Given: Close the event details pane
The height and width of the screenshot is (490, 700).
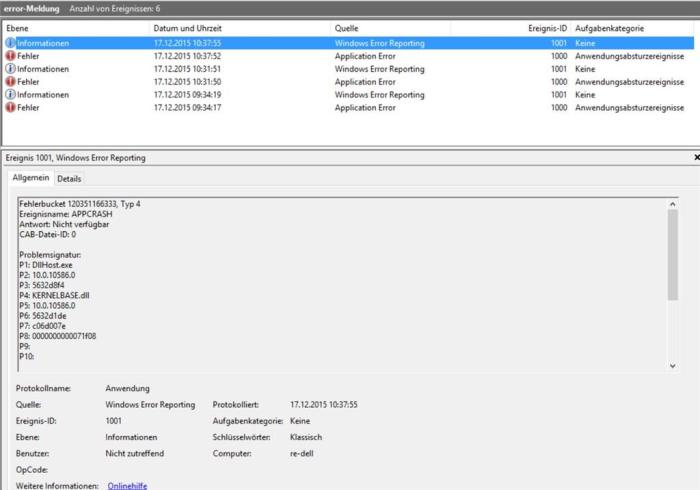Looking at the screenshot, I should click(x=695, y=158).
